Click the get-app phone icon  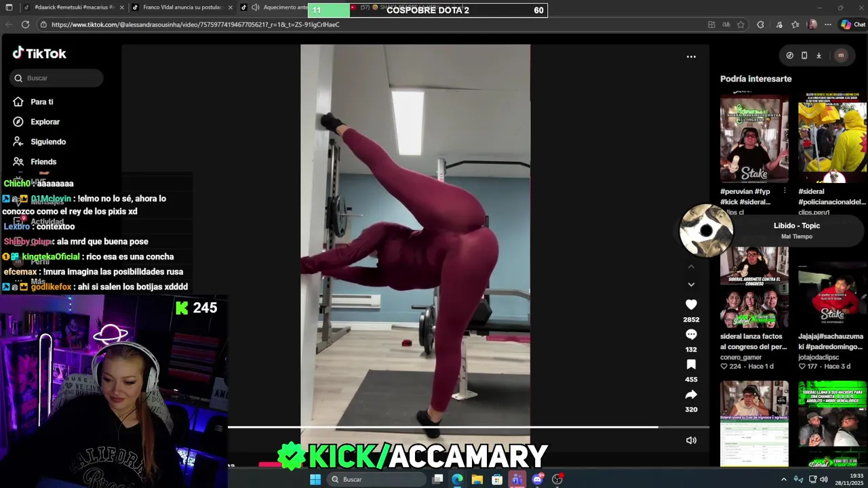click(x=804, y=56)
